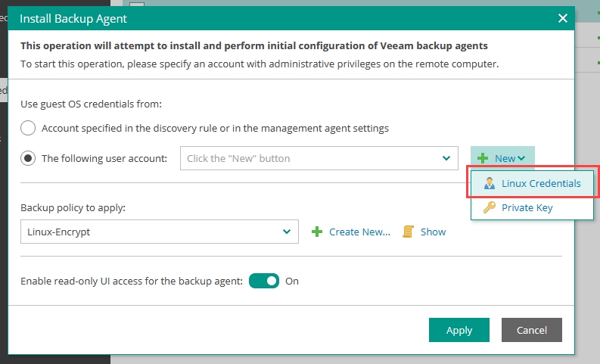Select "The following user account" radio button

coord(28,158)
